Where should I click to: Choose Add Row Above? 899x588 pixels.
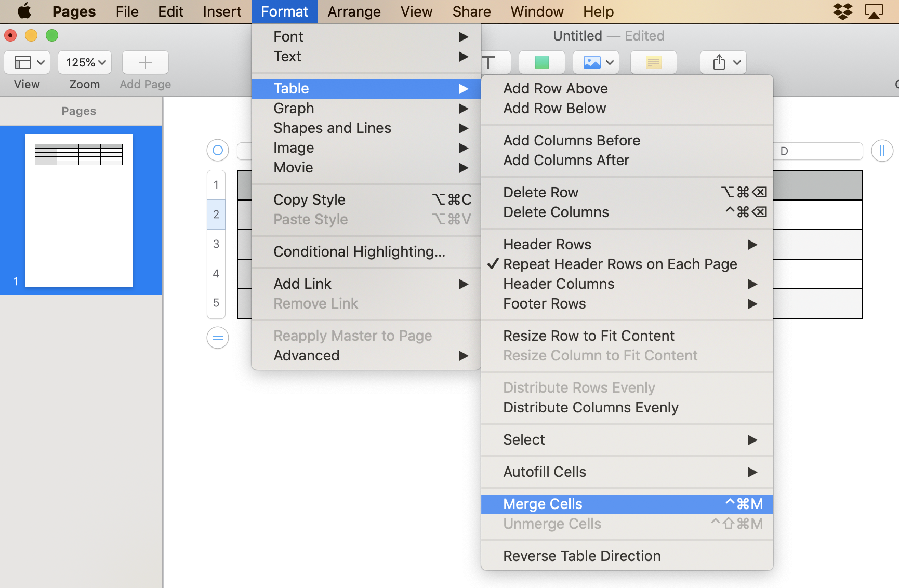point(627,88)
